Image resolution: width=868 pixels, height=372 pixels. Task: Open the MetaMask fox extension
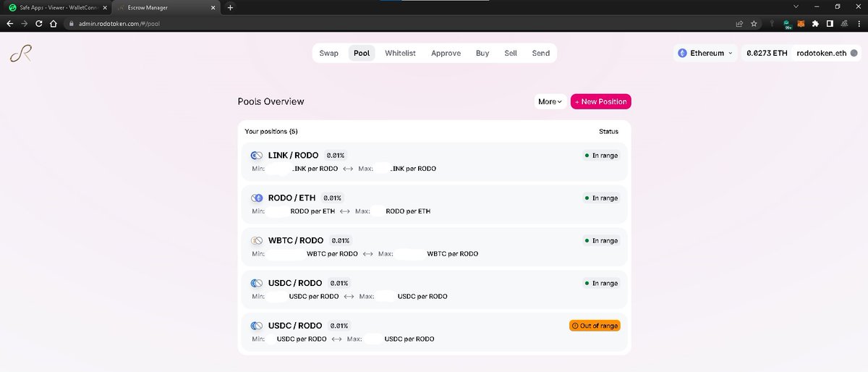coord(801,23)
